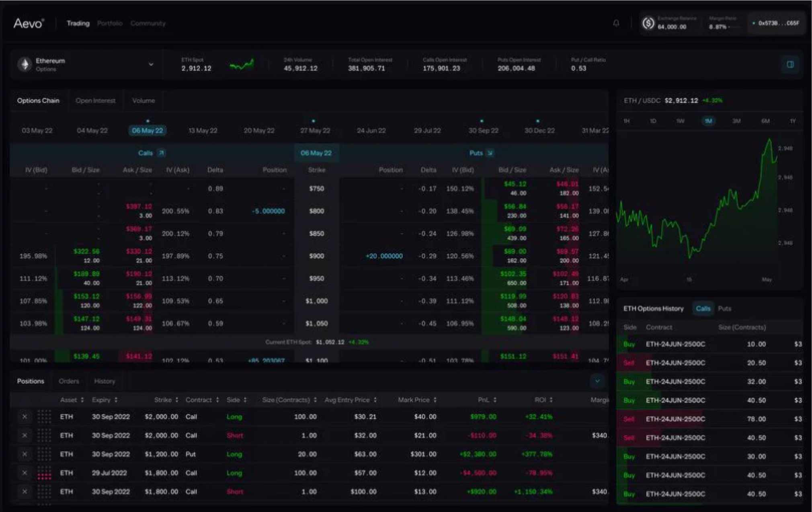
Task: Switch to the Open Interest tab
Action: (95, 101)
